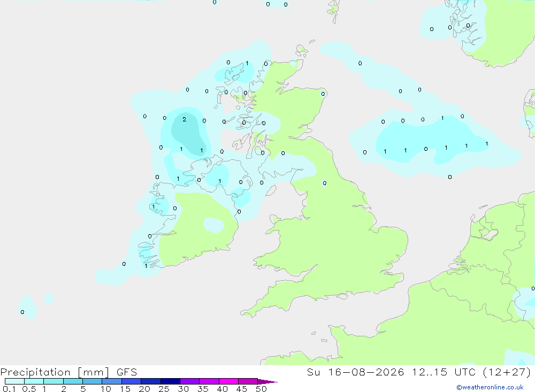
Task: Click the '15' legend scale label
Action: pyautogui.click(x=125, y=389)
